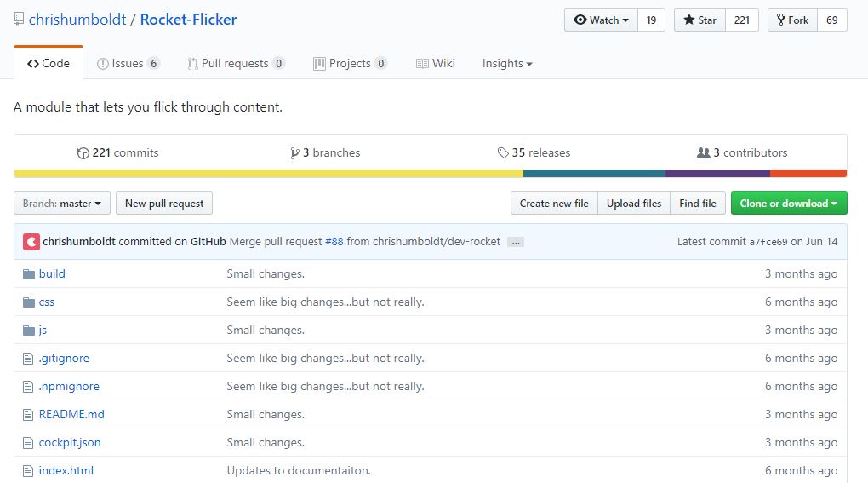This screenshot has width=868, height=483.
Task: Open pull request #88 link
Action: point(334,242)
